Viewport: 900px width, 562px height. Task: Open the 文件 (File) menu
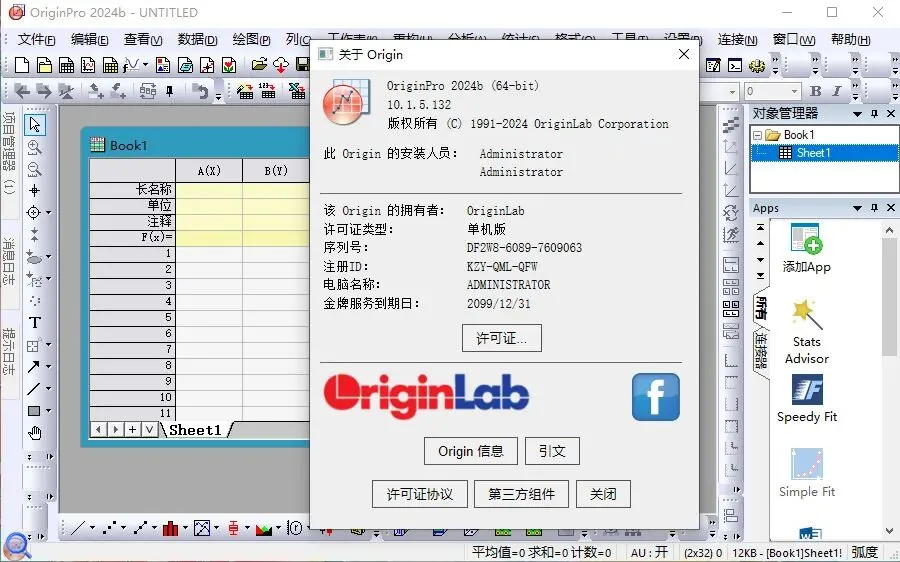click(36, 40)
